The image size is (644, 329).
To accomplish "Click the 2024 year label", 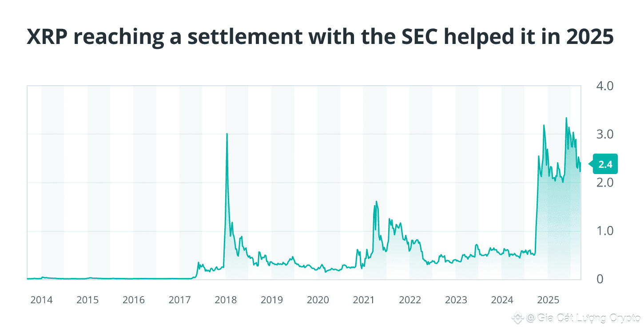I will (x=502, y=300).
